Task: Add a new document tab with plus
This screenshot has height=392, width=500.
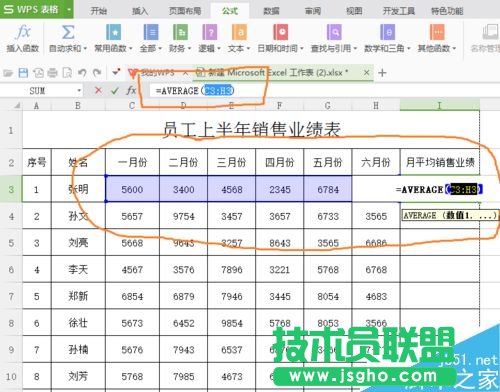Action: [x=382, y=73]
